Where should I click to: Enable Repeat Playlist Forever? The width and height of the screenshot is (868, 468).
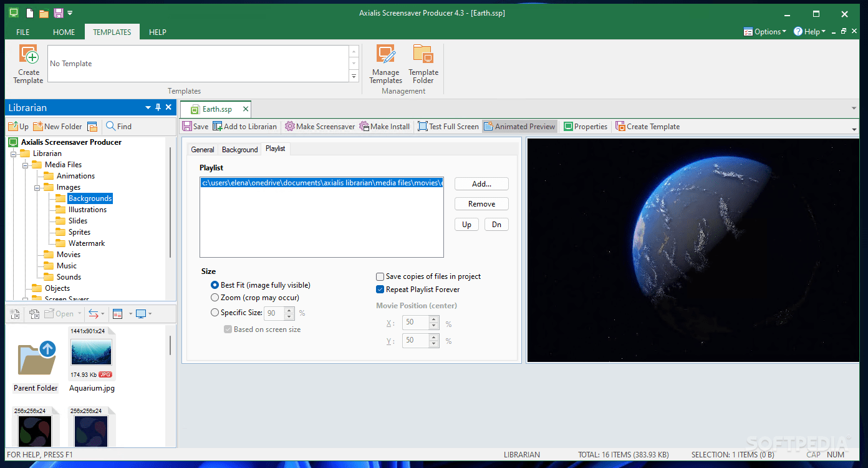coord(380,290)
